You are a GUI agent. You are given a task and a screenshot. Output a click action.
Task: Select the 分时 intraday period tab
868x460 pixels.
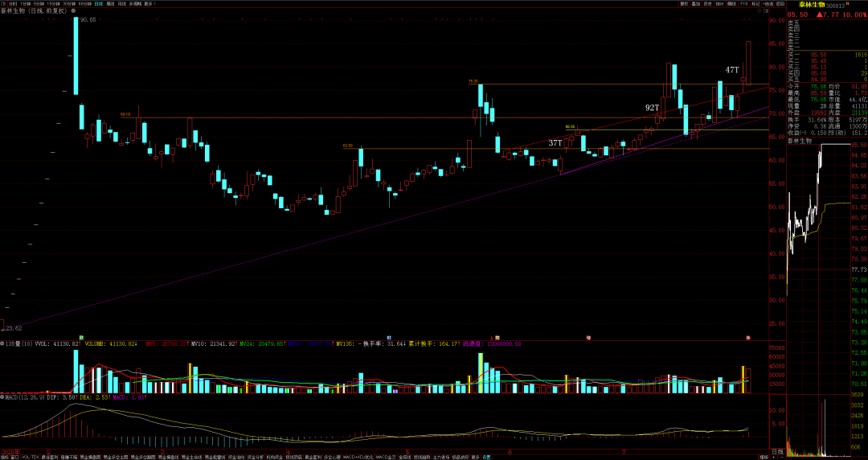click(12, 3)
